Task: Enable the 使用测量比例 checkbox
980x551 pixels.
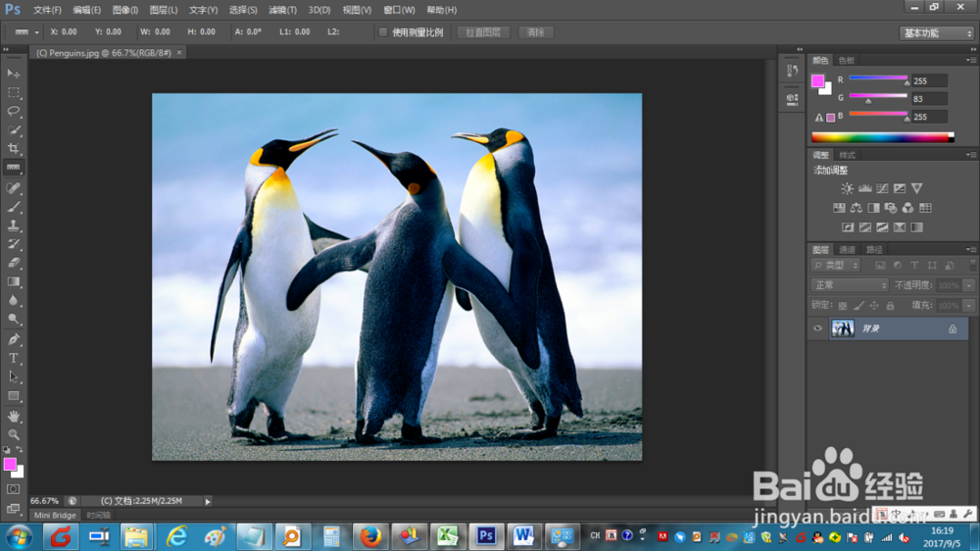Action: coord(383,32)
